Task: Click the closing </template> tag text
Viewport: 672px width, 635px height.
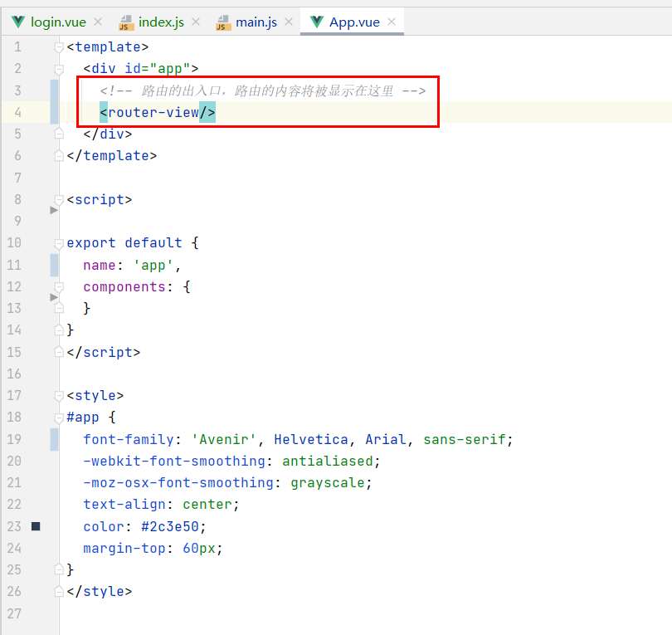Action: 112,155
